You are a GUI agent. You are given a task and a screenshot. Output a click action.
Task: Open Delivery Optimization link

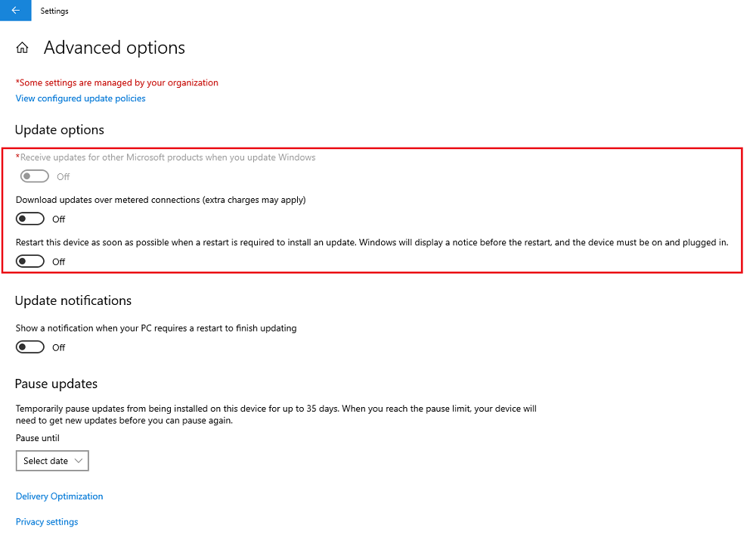pos(59,496)
